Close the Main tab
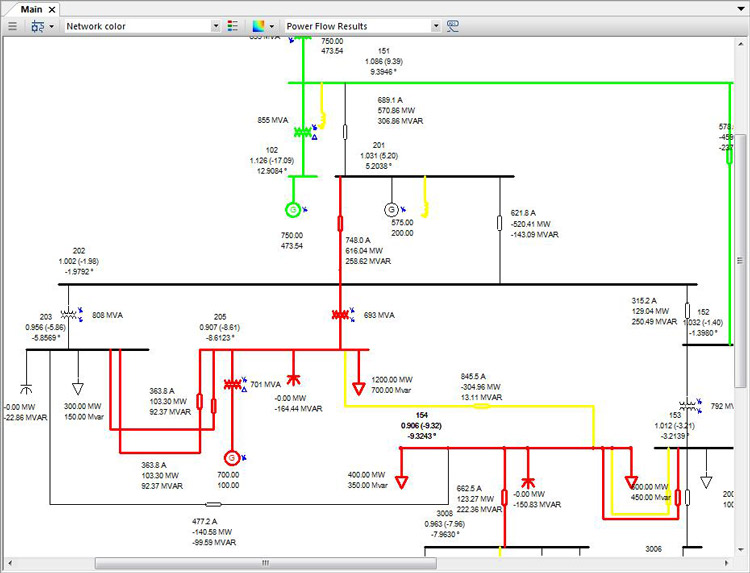This screenshot has height=573, width=750. click(x=53, y=9)
